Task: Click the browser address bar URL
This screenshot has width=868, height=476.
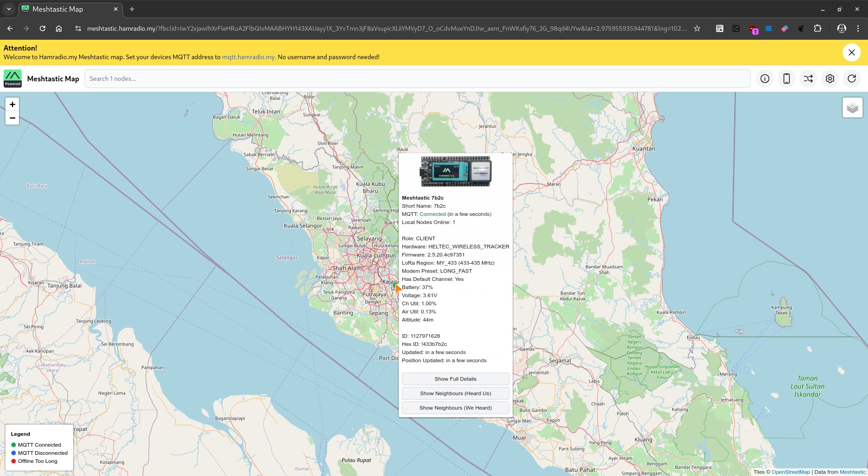Action: point(387,28)
